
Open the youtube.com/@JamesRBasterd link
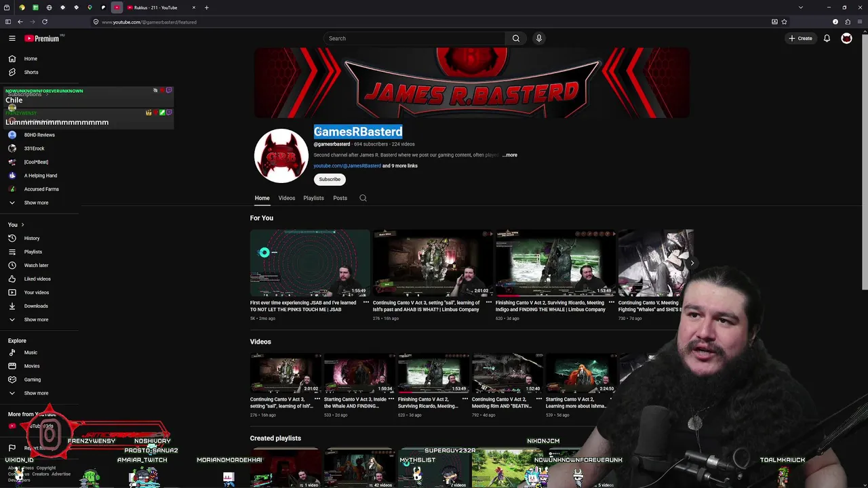pos(347,166)
